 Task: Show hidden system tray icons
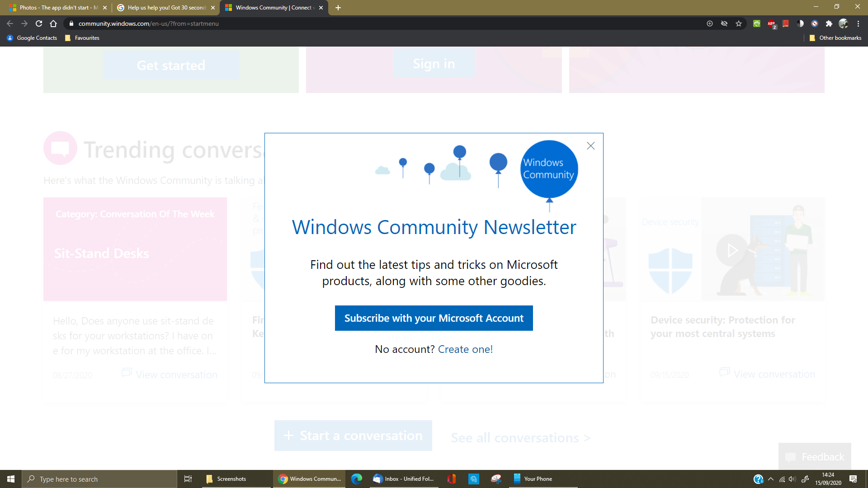(771, 479)
